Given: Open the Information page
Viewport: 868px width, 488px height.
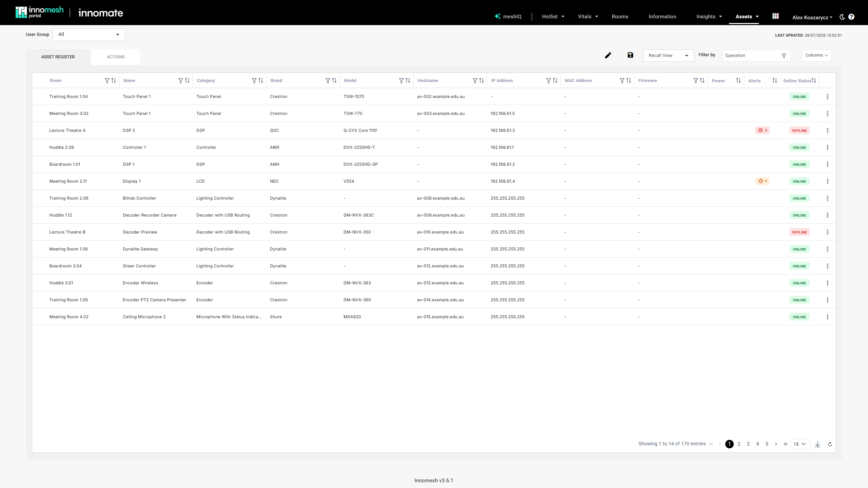Looking at the screenshot, I should (662, 16).
